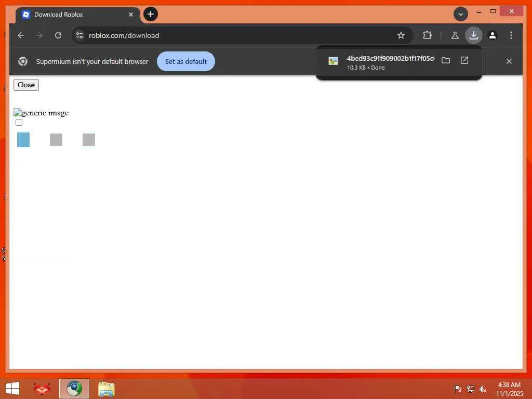Open the red taskbar application icon
Image resolution: width=532 pixels, height=399 pixels.
[42, 389]
